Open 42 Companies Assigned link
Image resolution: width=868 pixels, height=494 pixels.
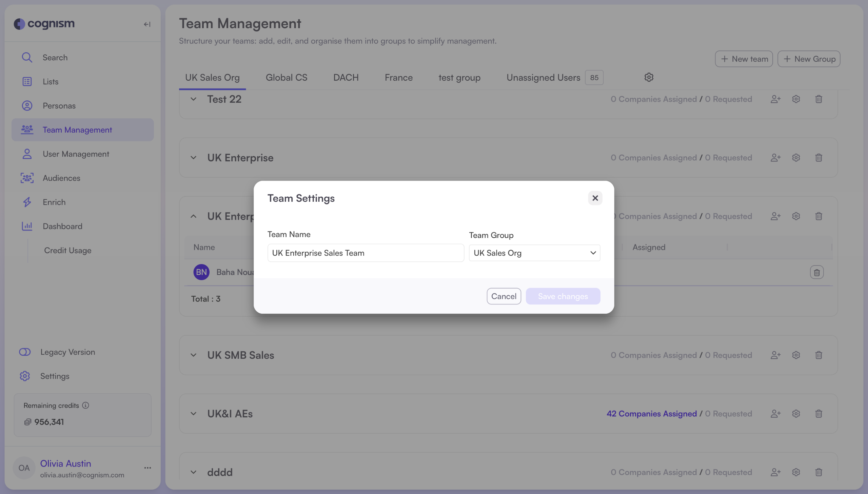652,413
